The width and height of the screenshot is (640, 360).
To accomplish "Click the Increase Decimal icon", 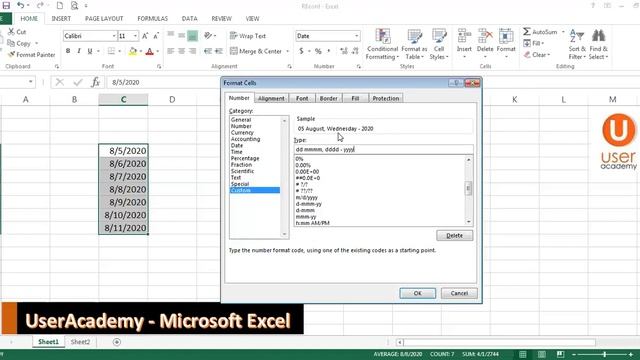I will tap(344, 51).
